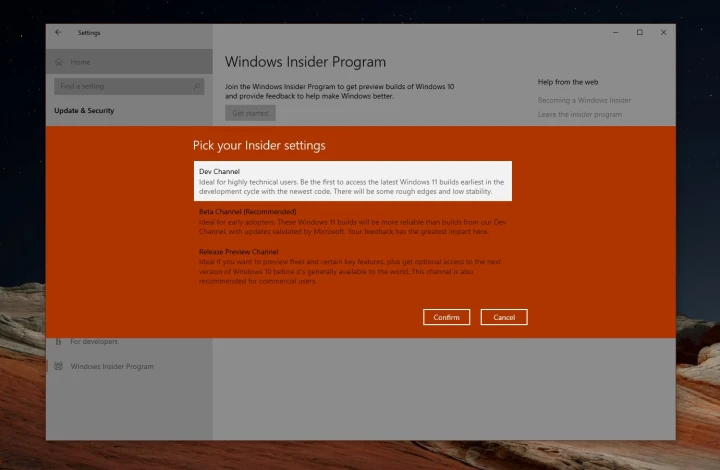Go to Windows Insider Program in sidebar
The height and width of the screenshot is (470, 720).
click(x=112, y=366)
